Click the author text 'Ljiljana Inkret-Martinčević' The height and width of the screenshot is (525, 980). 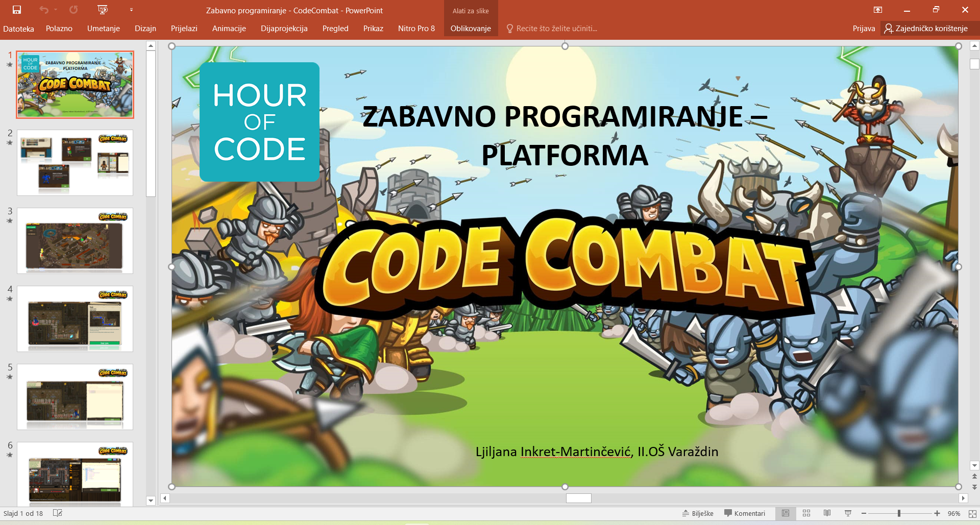click(x=554, y=452)
